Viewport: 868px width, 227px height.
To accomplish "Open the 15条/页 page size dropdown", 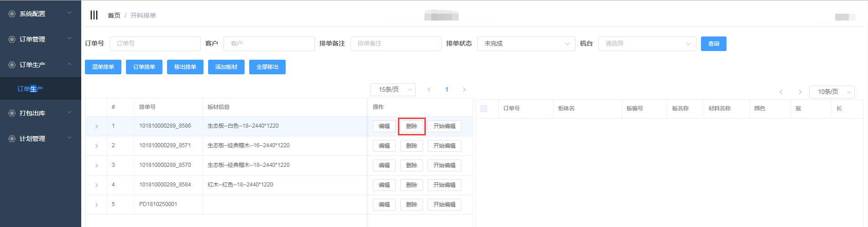I will pyautogui.click(x=392, y=89).
